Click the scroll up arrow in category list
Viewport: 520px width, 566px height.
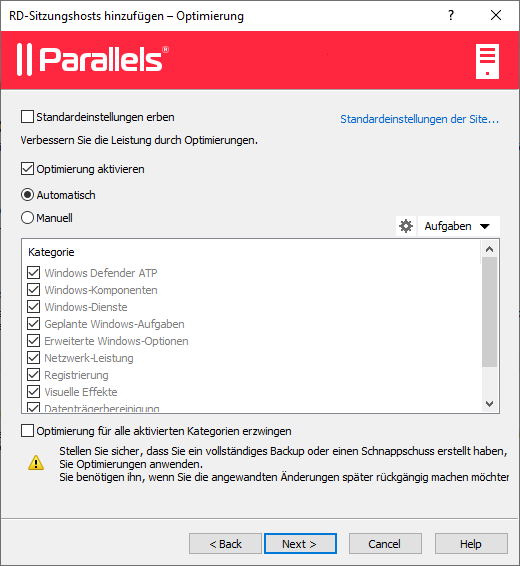pos(489,249)
